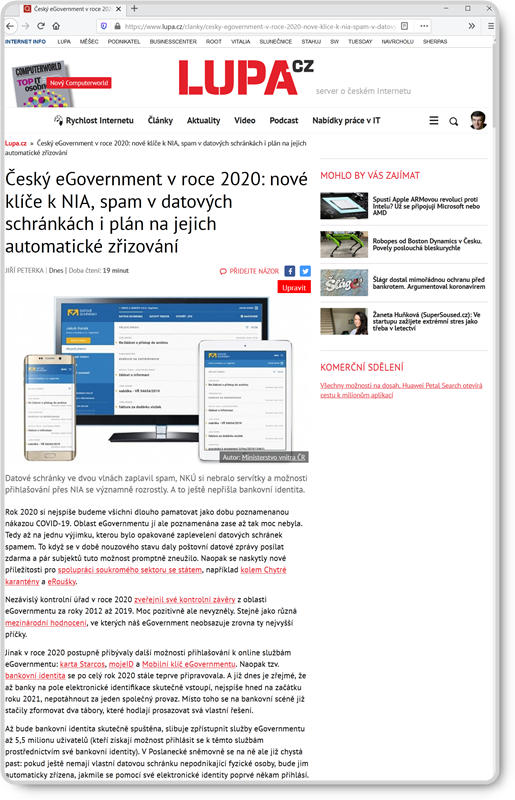Open BUSINESSCENTER in the network bar
Image resolution: width=515 pixels, height=800 pixels.
pos(173,42)
